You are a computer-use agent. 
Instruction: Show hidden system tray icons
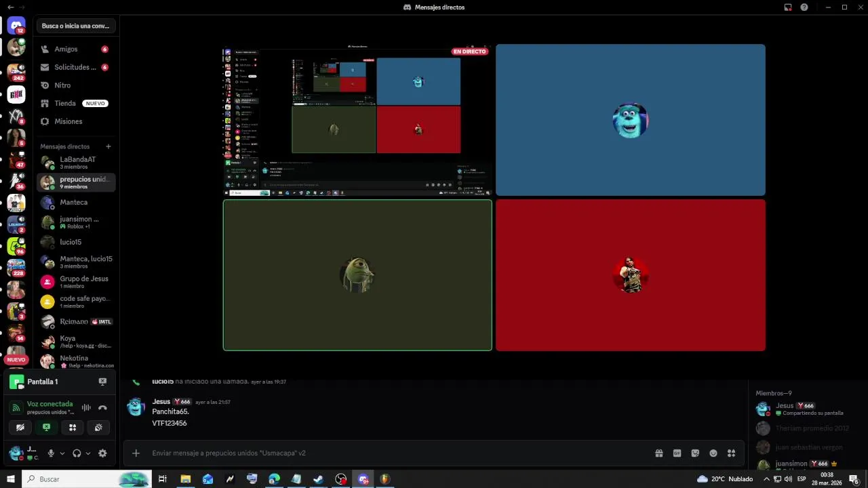767,479
